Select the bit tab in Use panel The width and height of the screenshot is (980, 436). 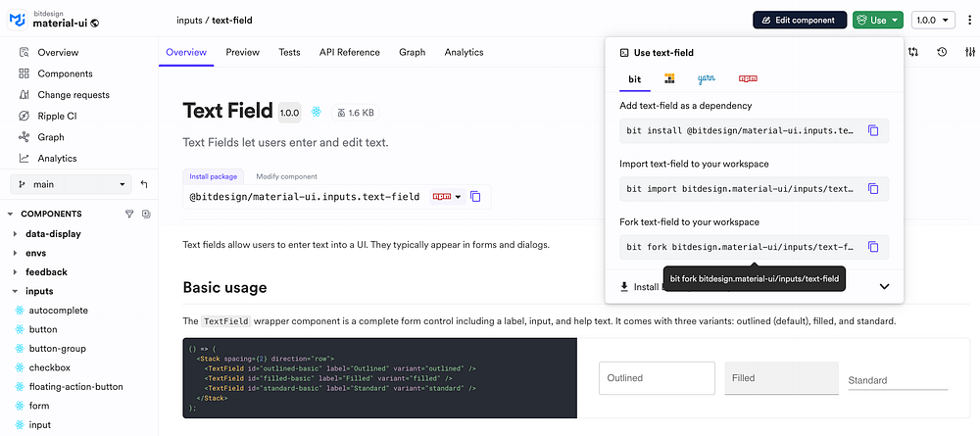635,78
